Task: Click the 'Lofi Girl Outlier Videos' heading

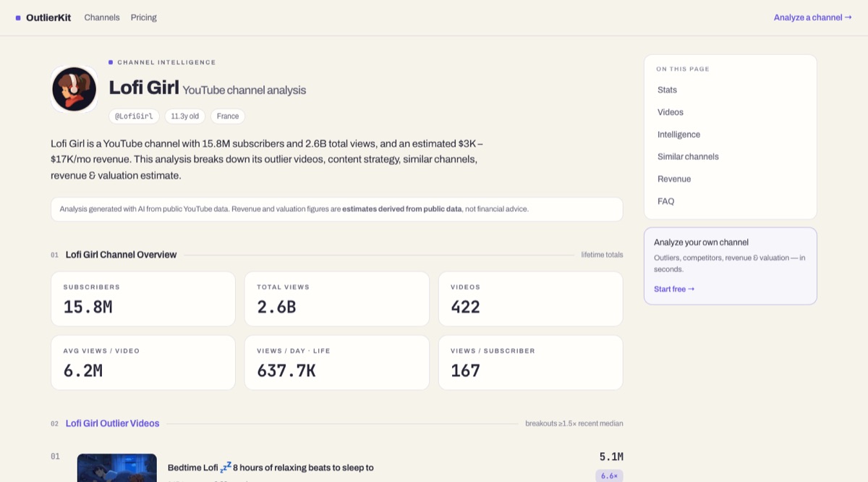Action: tap(112, 423)
